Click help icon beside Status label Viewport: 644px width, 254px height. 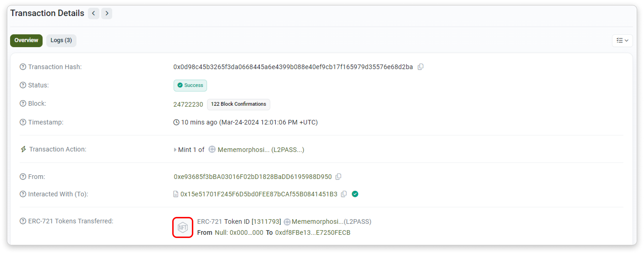point(23,85)
